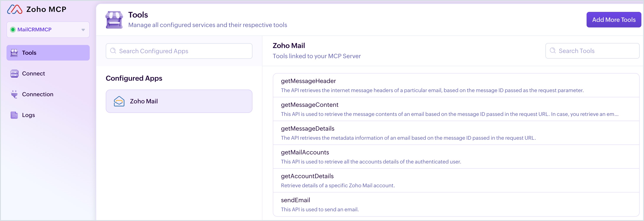Image resolution: width=644 pixels, height=221 pixels.
Task: Go to the Connect section
Action: [x=48, y=74]
